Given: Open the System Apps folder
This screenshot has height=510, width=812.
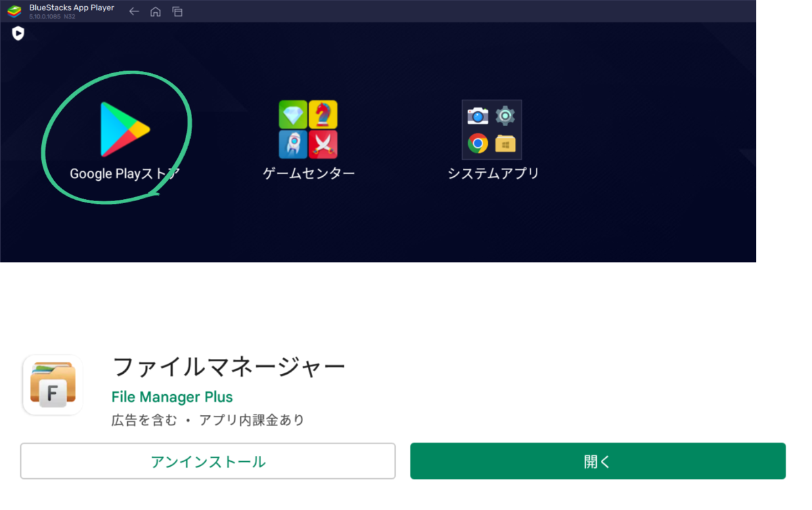Looking at the screenshot, I should tap(492, 129).
